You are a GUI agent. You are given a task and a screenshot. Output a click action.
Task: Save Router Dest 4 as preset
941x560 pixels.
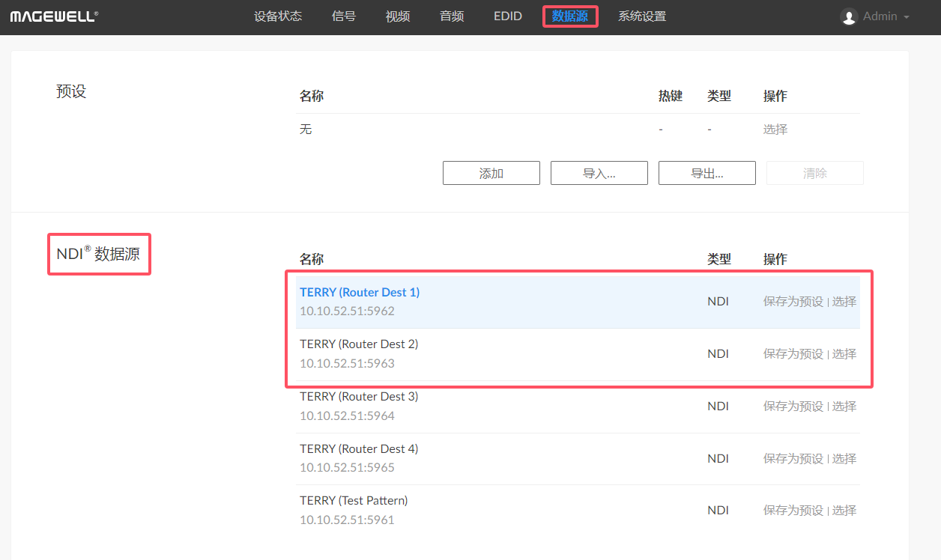793,458
